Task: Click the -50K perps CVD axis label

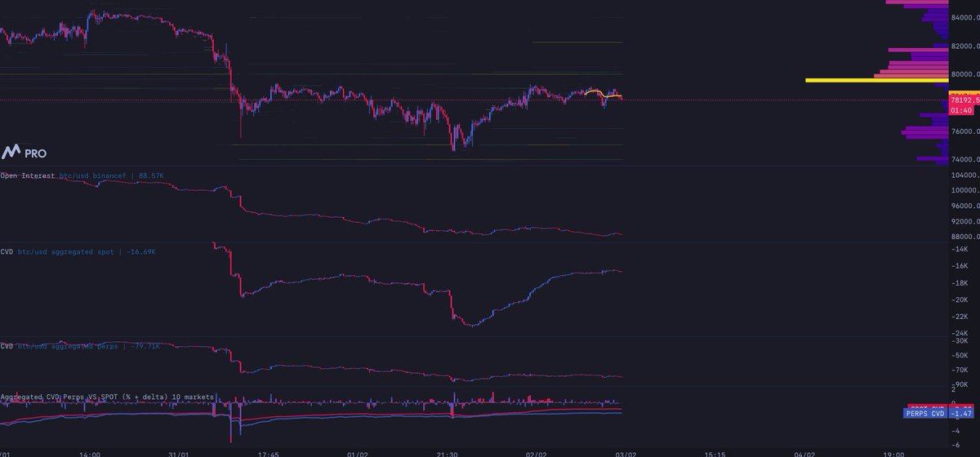Action: (960, 356)
